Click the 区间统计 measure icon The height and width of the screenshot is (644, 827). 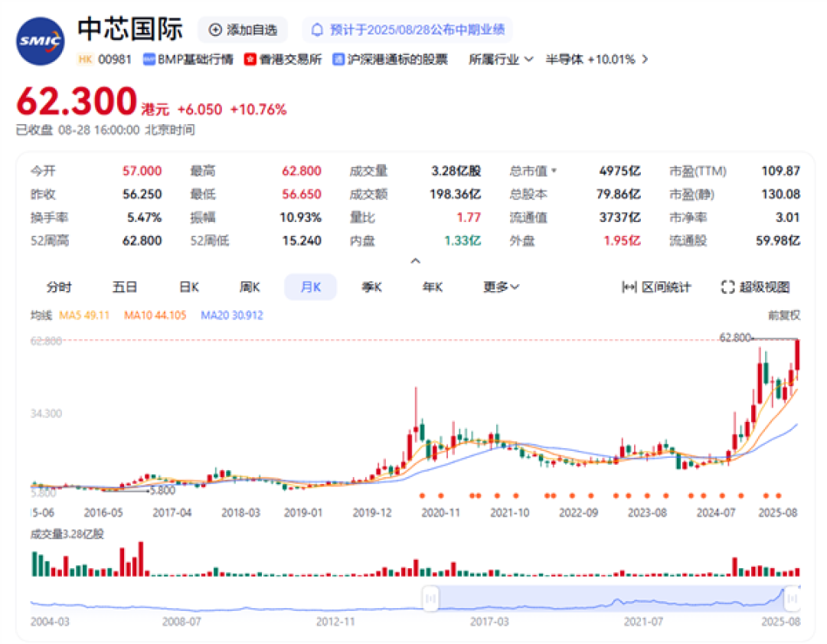[629, 287]
